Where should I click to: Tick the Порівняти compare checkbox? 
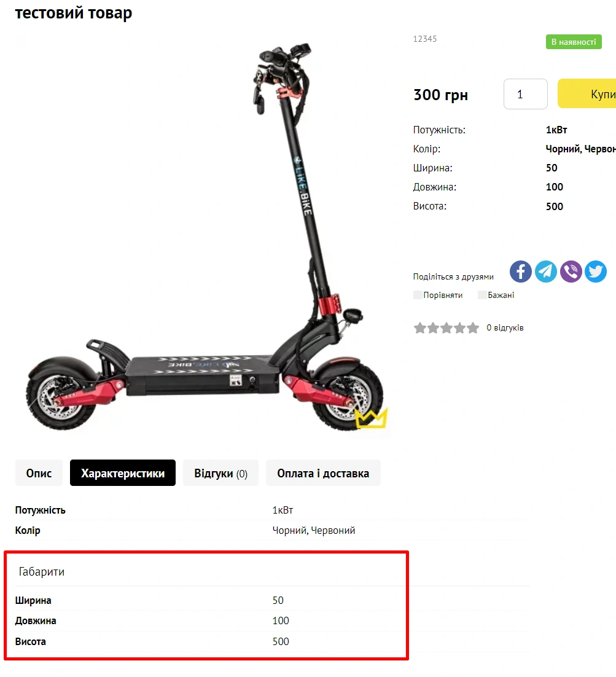point(418,295)
